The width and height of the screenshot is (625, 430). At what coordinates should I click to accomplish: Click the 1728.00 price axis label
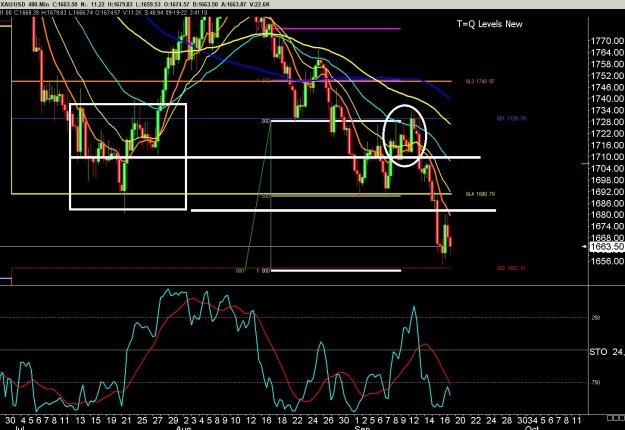pos(607,122)
